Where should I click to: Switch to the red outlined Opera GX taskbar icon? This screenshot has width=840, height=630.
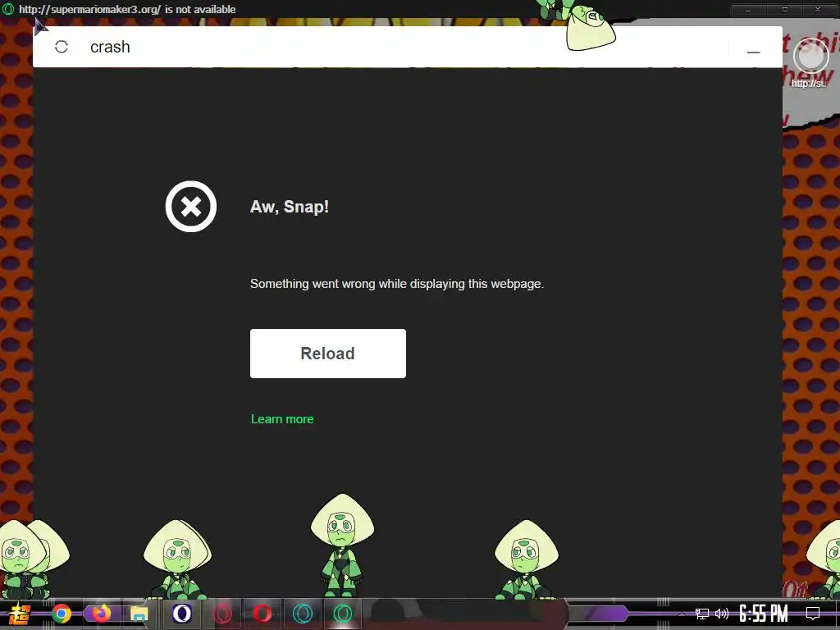222,614
